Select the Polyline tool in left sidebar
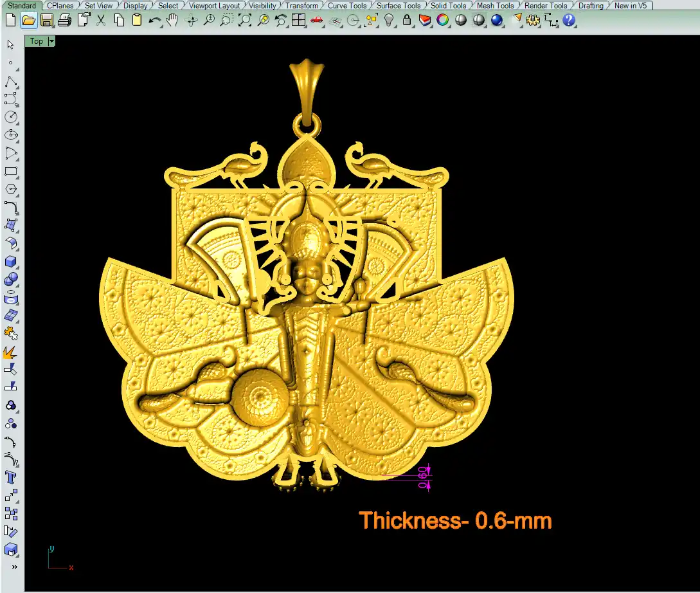The width and height of the screenshot is (700, 593). pos(11,82)
